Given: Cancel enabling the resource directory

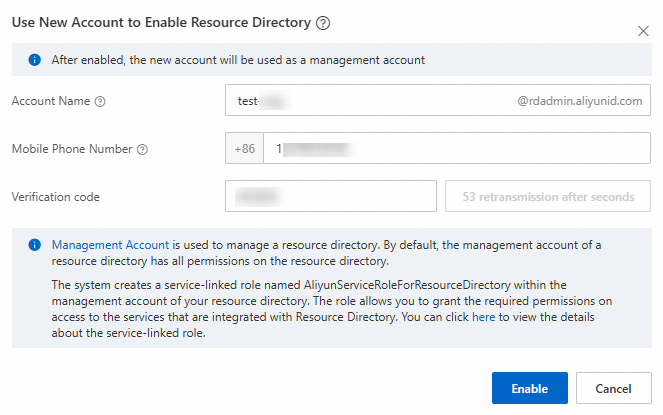Looking at the screenshot, I should [612, 388].
